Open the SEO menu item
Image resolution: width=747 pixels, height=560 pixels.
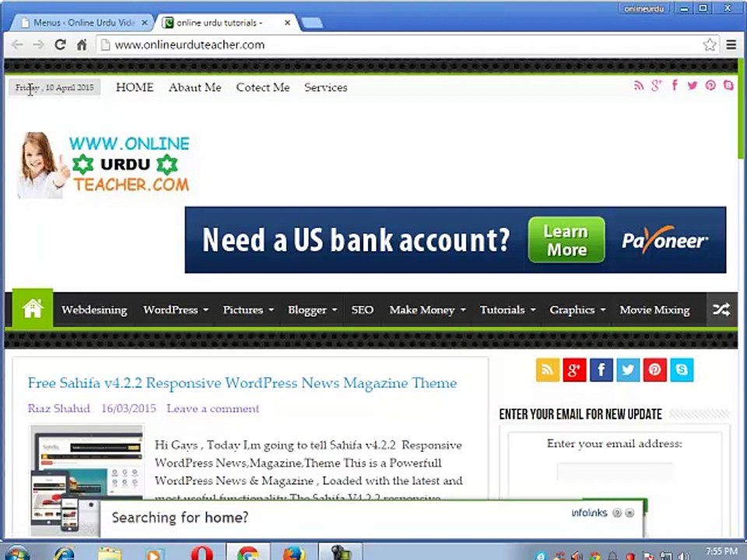pyautogui.click(x=363, y=310)
